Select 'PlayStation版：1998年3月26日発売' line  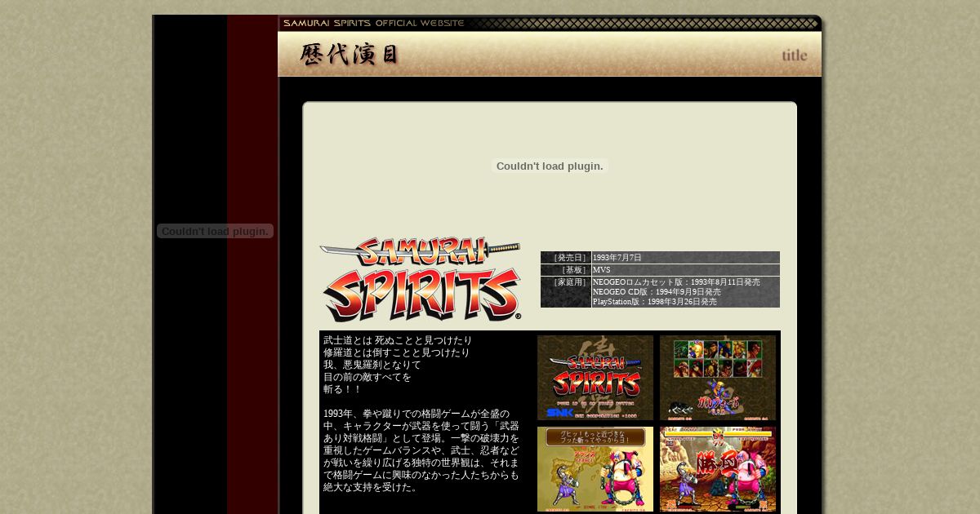655,302
